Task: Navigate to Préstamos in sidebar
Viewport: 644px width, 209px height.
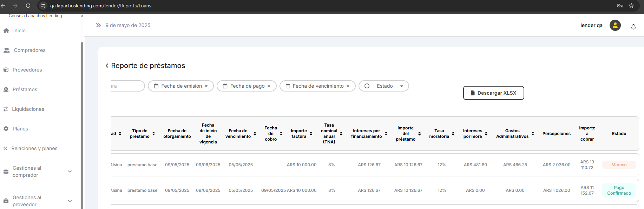Action: (x=25, y=89)
